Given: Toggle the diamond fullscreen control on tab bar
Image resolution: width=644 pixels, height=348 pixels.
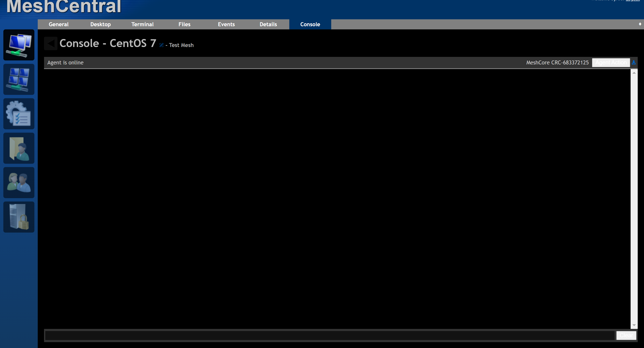Looking at the screenshot, I should 640,24.
